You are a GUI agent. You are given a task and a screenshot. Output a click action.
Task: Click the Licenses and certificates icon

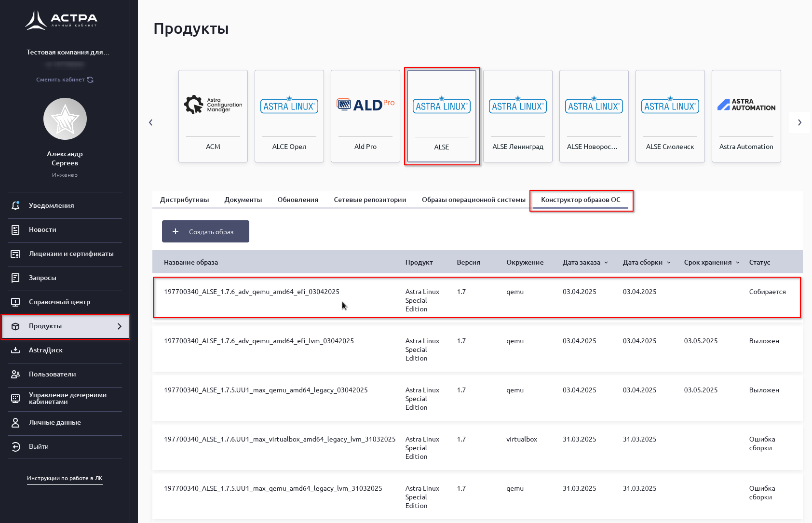point(15,254)
